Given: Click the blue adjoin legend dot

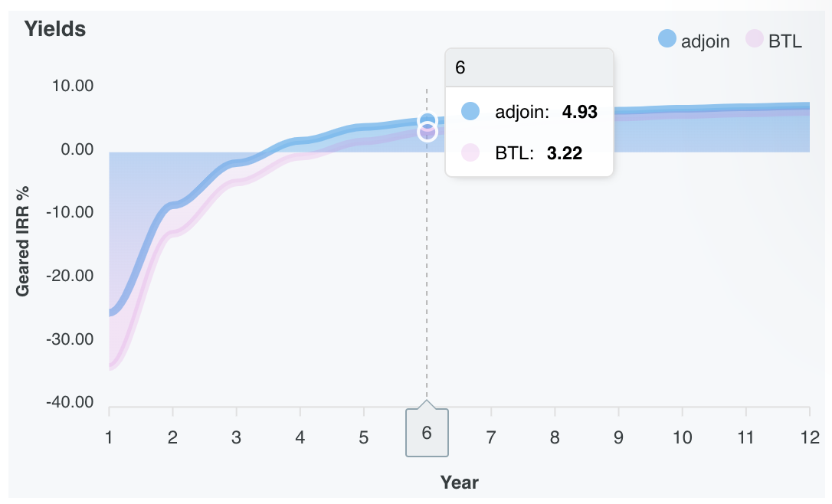Looking at the screenshot, I should pos(667,39).
